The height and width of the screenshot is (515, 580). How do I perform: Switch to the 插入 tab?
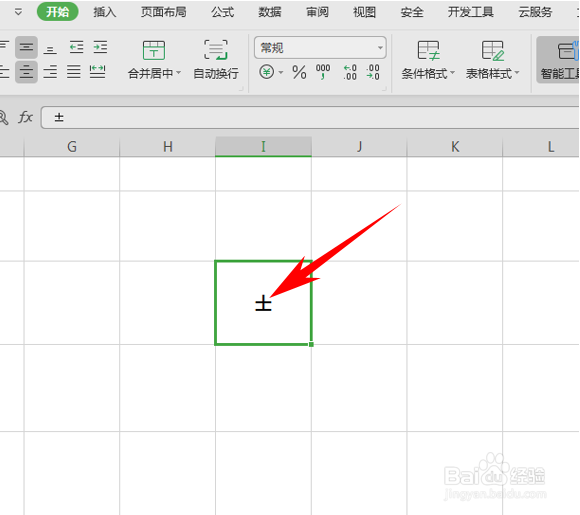tap(105, 12)
